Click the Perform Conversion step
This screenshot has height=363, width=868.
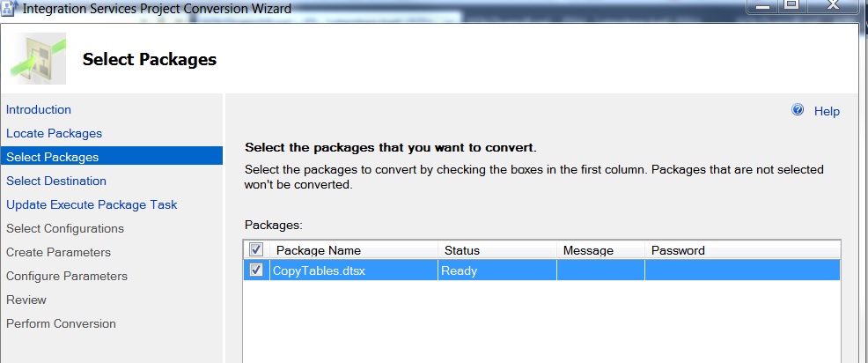(61, 323)
